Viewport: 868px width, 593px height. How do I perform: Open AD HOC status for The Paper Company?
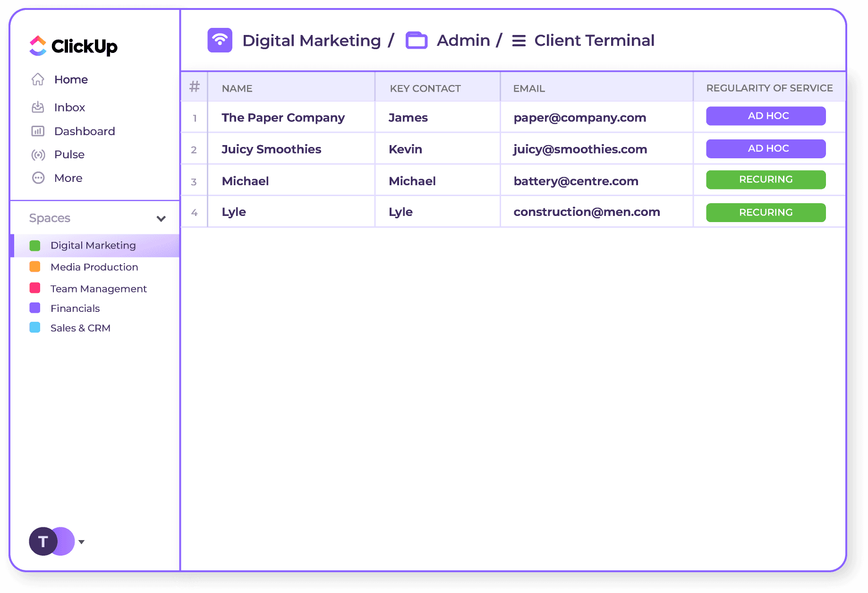(766, 116)
